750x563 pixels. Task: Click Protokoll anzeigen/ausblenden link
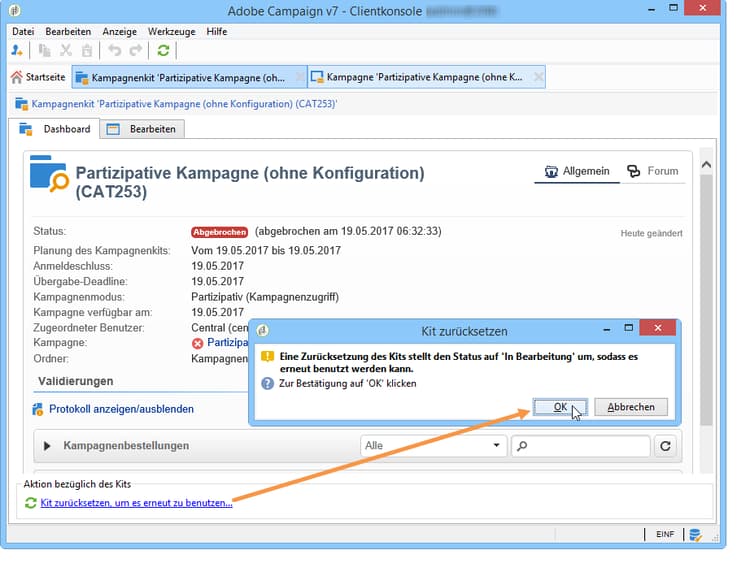click(x=121, y=409)
